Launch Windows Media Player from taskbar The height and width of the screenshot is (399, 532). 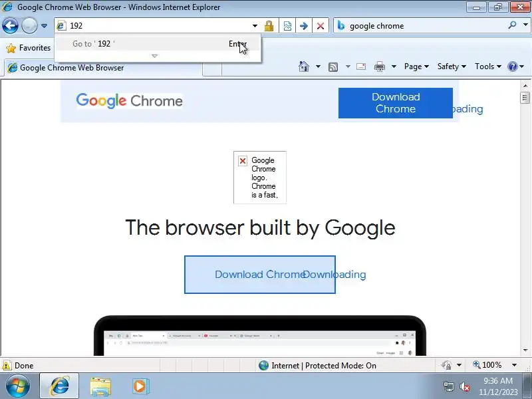click(x=140, y=386)
